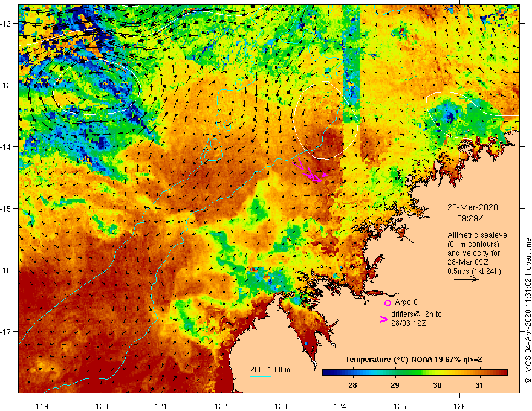Click the longitude axis label 122
This screenshot has width=532, height=411.
point(221,406)
